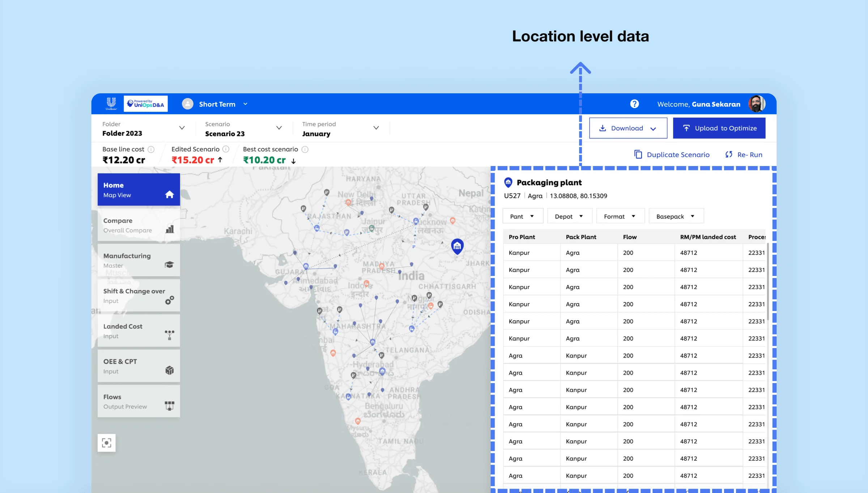Select the large blue packaging plant map pin
The width and height of the screenshot is (868, 493).
pyautogui.click(x=457, y=246)
